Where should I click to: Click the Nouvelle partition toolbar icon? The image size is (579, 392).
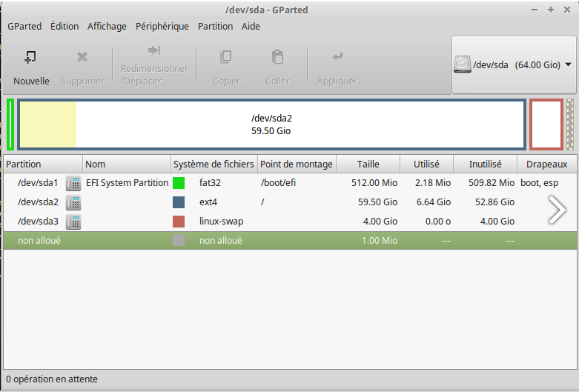30,57
